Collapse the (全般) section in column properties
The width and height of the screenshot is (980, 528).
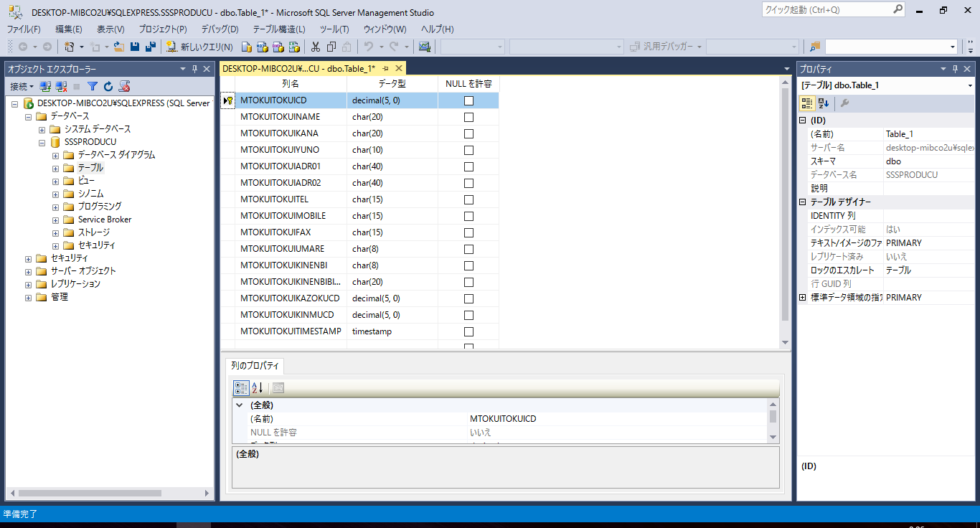click(x=240, y=405)
